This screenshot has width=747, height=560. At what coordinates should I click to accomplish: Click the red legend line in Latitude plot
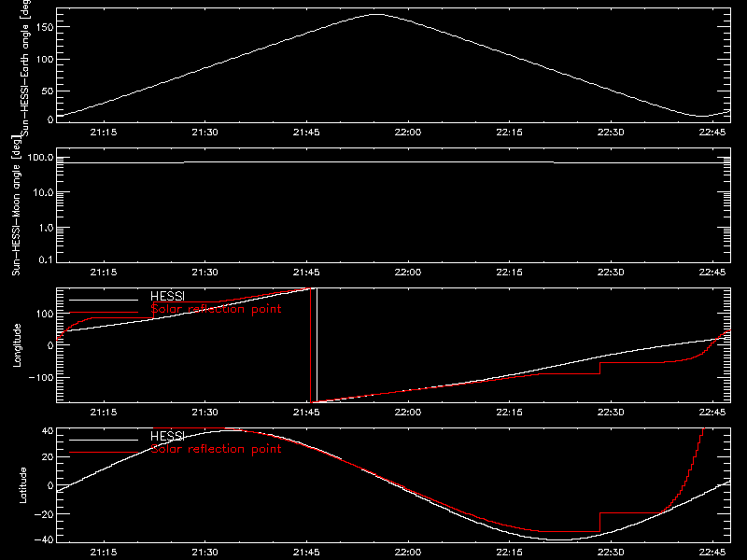click(x=104, y=453)
